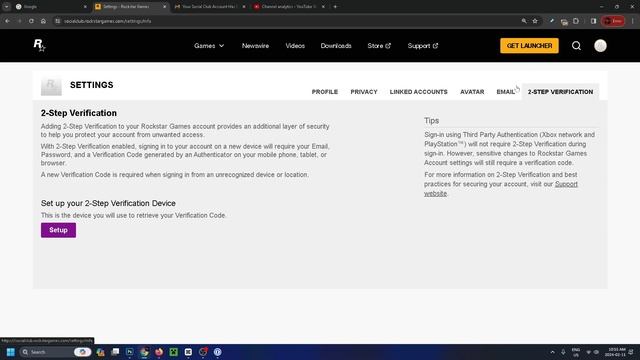The height and width of the screenshot is (360, 640).
Task: Open the Chrome three-dot menu
Action: click(633, 21)
